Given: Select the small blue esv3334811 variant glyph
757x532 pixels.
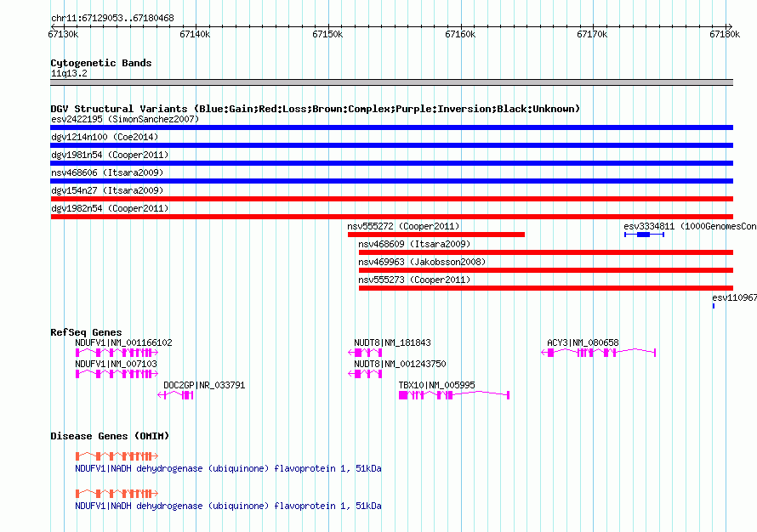Looking at the screenshot, I should [x=644, y=235].
